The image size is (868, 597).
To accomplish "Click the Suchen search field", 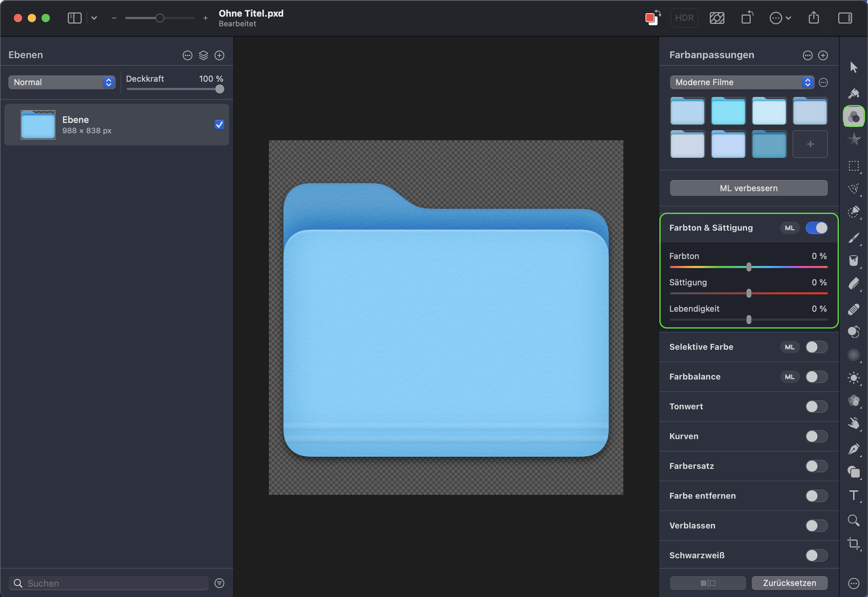I will (112, 583).
